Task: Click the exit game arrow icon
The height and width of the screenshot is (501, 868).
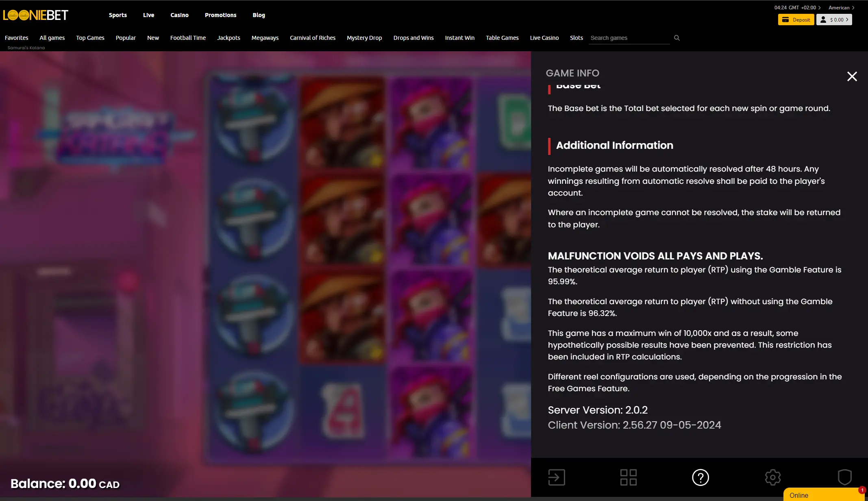Action: [x=557, y=477]
